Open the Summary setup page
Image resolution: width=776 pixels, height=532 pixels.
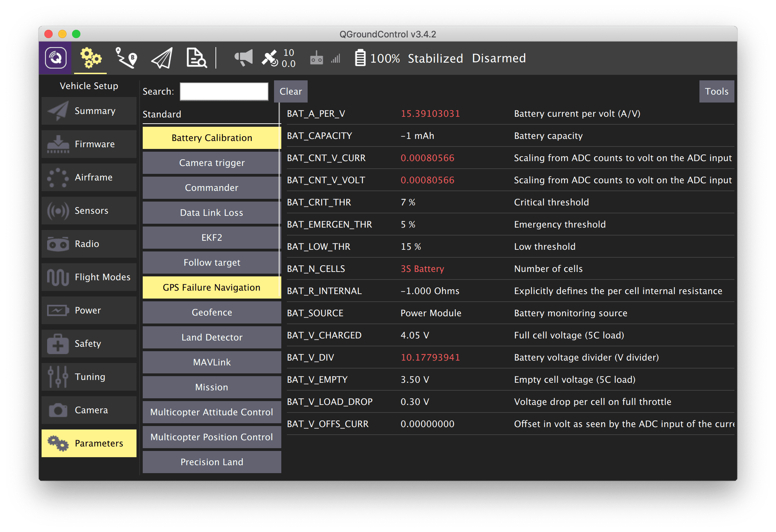[x=89, y=111]
